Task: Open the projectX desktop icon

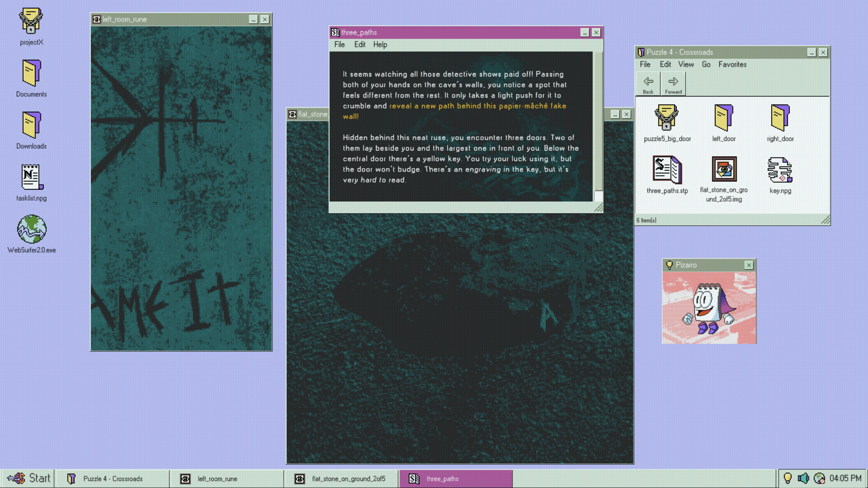Action: coord(31,21)
